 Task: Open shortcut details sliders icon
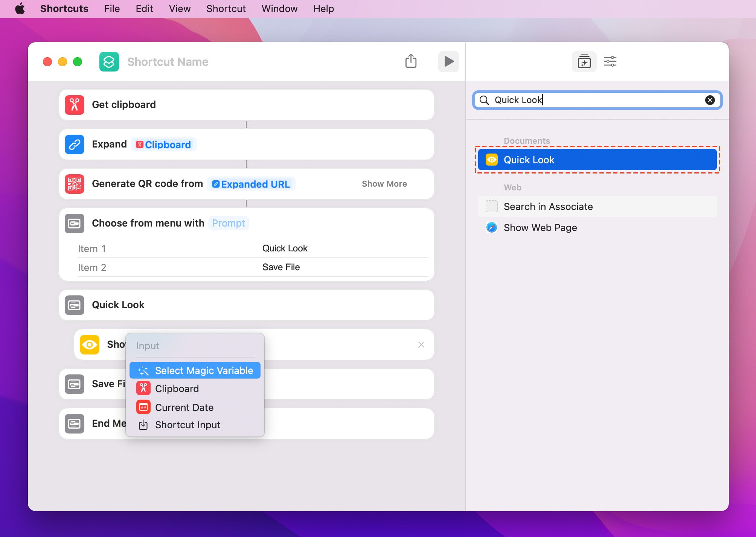coord(610,61)
